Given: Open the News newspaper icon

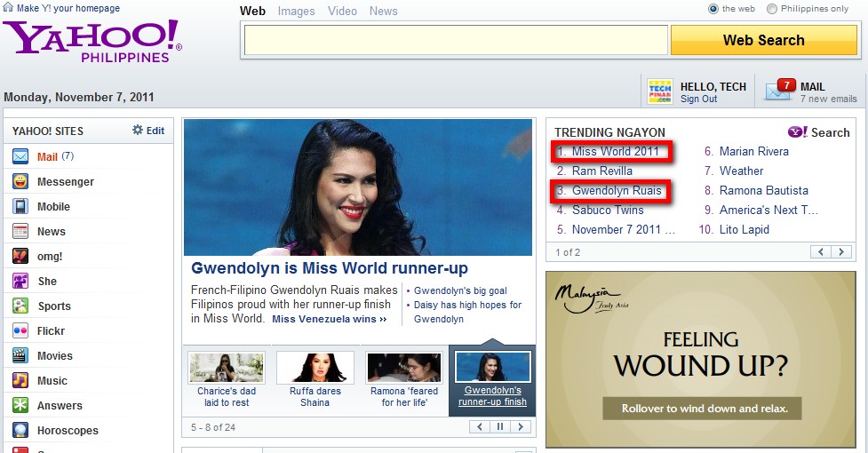Looking at the screenshot, I should (x=20, y=231).
